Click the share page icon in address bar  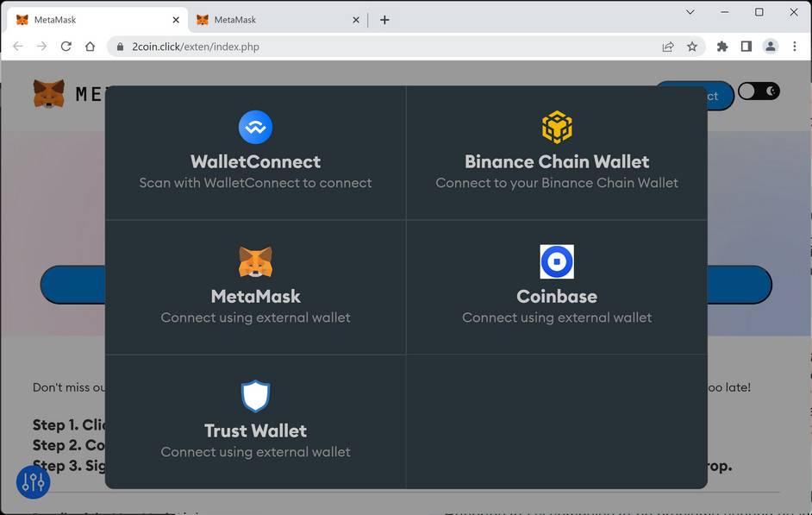[x=668, y=47]
